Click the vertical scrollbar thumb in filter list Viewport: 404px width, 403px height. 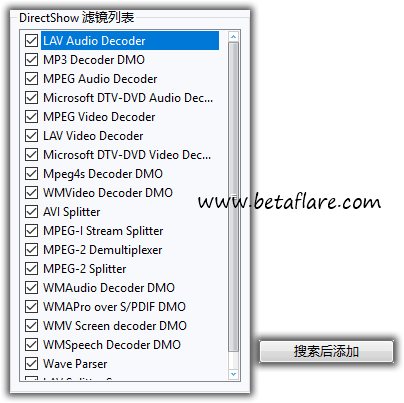coord(233,197)
